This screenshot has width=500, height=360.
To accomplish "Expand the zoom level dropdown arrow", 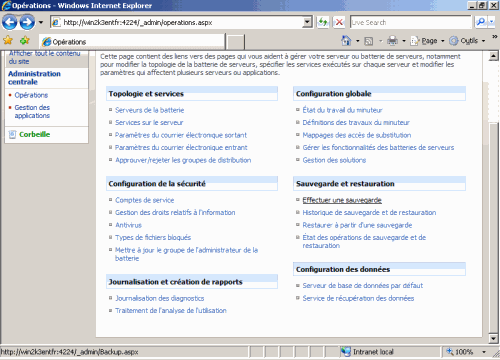I will (x=484, y=352).
